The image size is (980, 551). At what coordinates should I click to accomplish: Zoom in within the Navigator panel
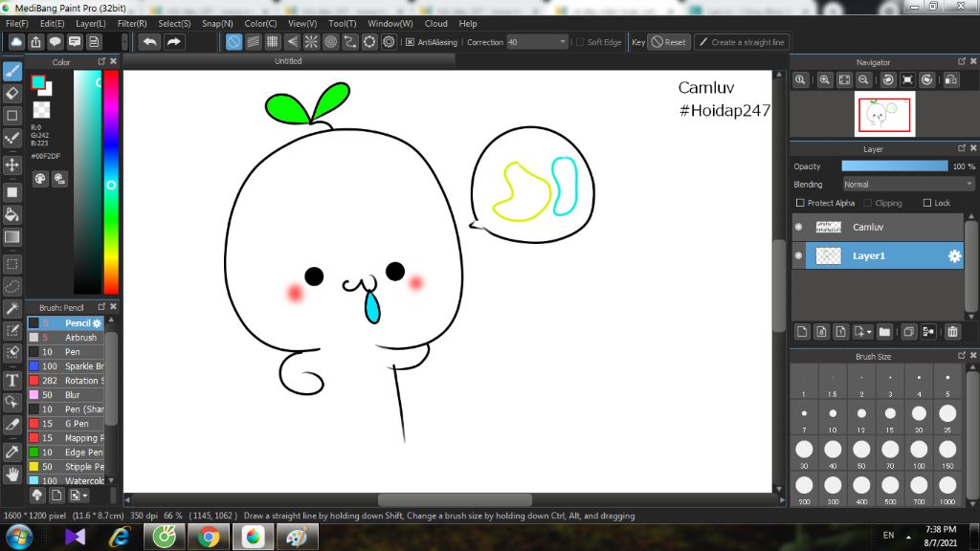tap(825, 80)
